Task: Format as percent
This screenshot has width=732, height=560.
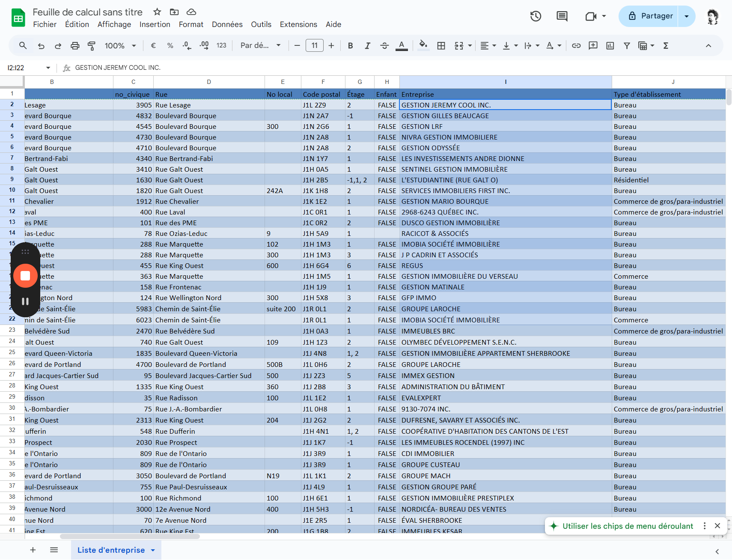Action: [170, 45]
